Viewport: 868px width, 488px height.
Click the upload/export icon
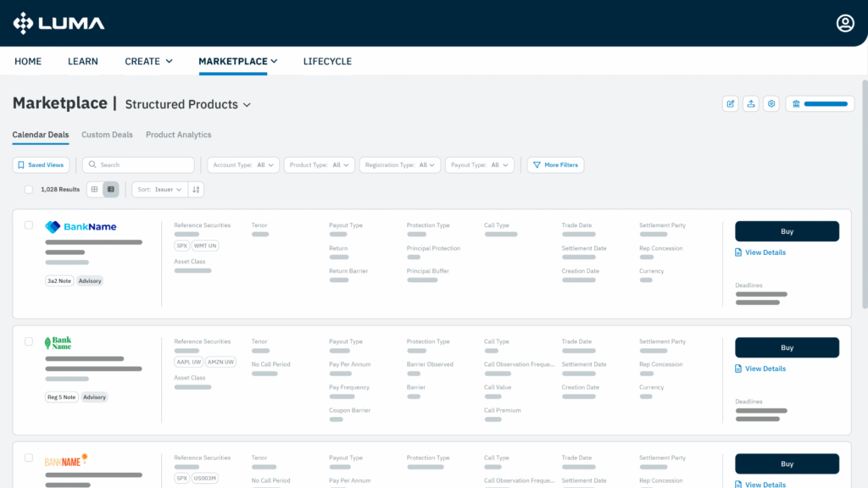750,103
